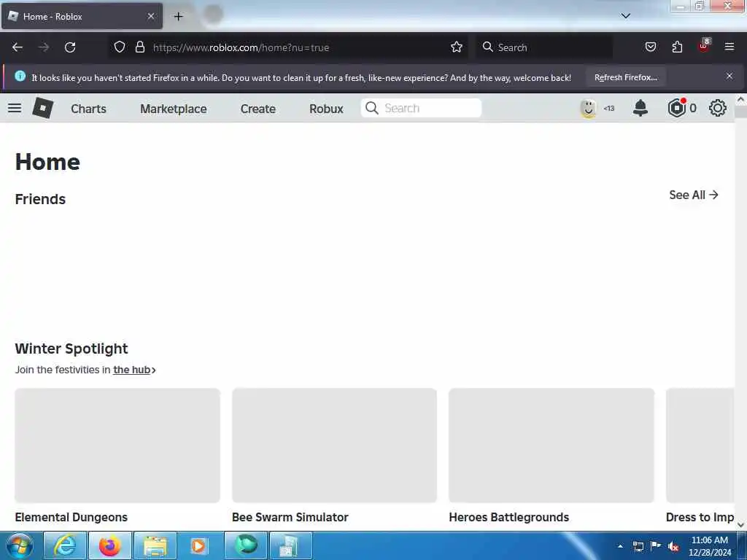Open Elemental Dungeons game title
This screenshot has height=560, width=747.
pos(71,517)
